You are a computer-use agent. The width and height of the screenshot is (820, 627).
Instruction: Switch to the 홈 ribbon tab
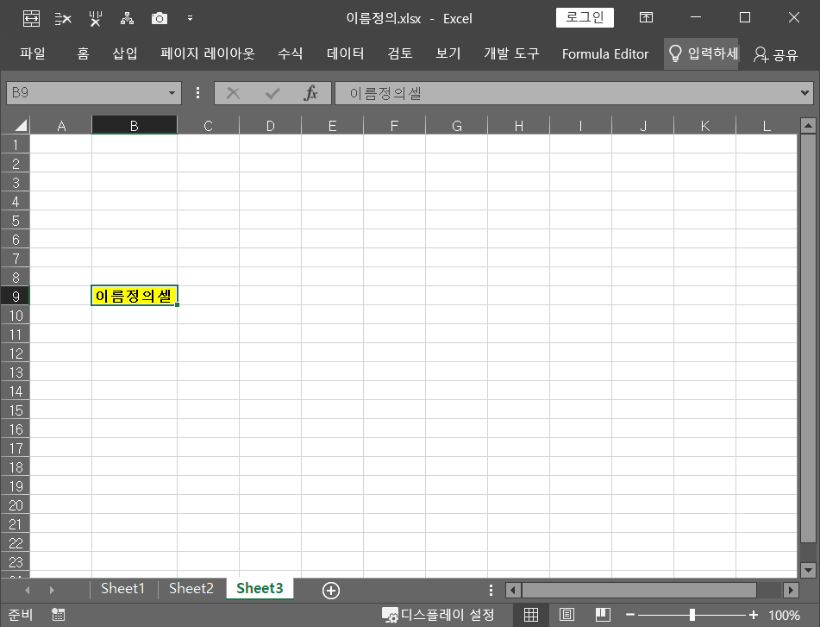click(83, 53)
